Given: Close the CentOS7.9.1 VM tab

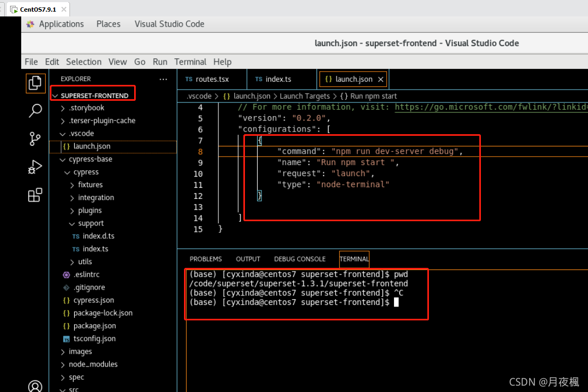Looking at the screenshot, I should (64, 10).
